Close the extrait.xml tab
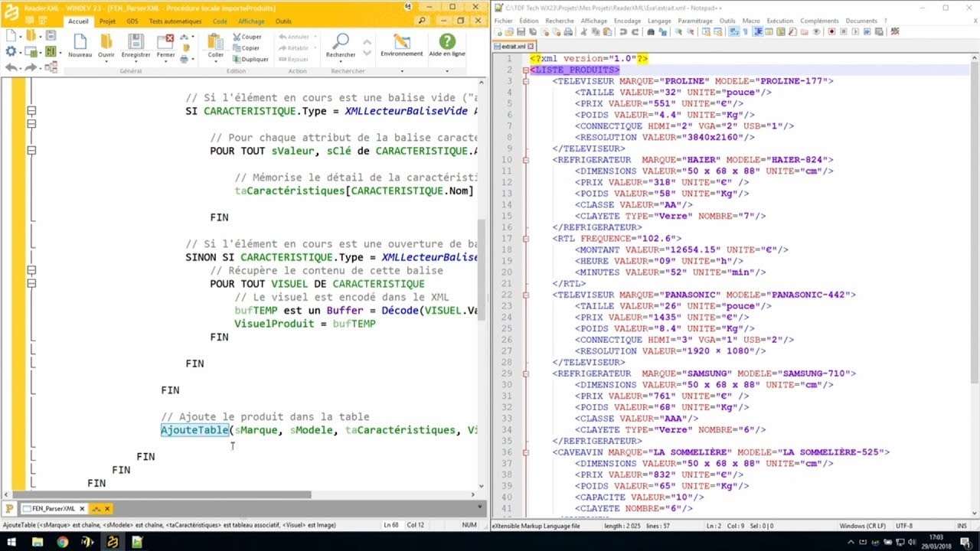The image size is (980, 551). [x=531, y=47]
